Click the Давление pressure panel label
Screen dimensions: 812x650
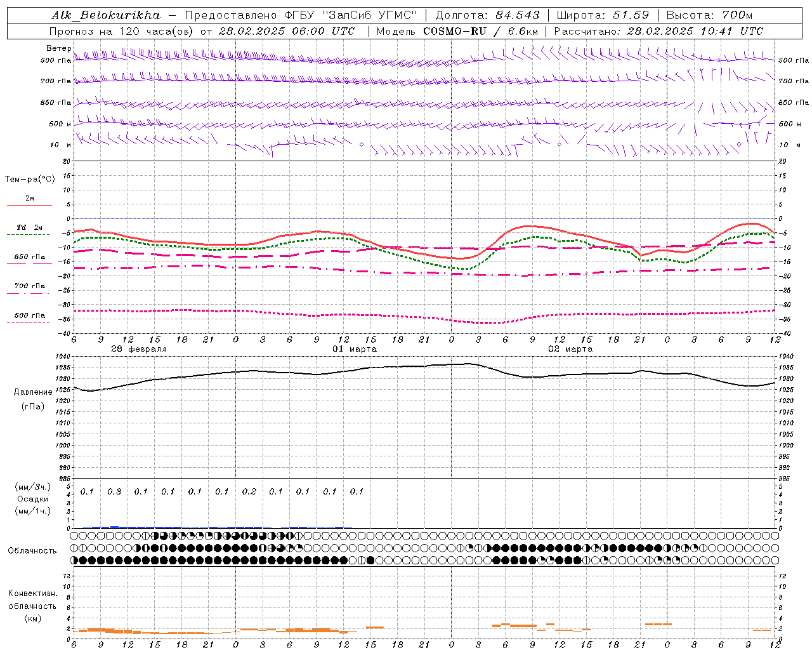click(33, 392)
